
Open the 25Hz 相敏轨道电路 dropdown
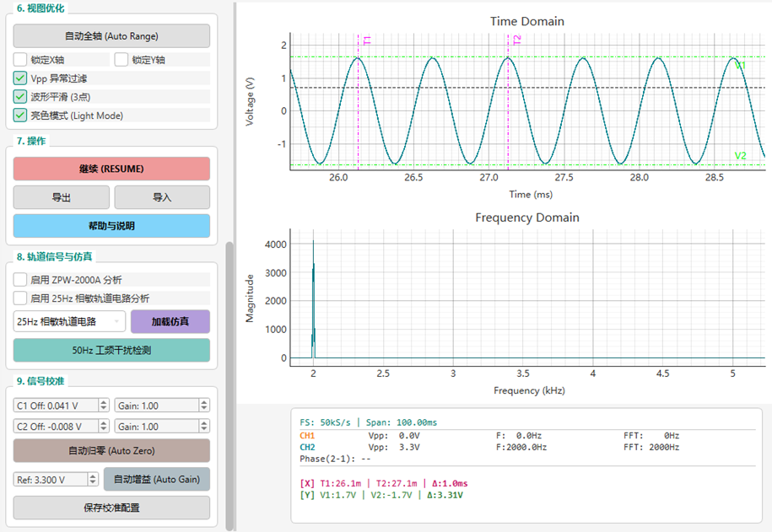(69, 321)
